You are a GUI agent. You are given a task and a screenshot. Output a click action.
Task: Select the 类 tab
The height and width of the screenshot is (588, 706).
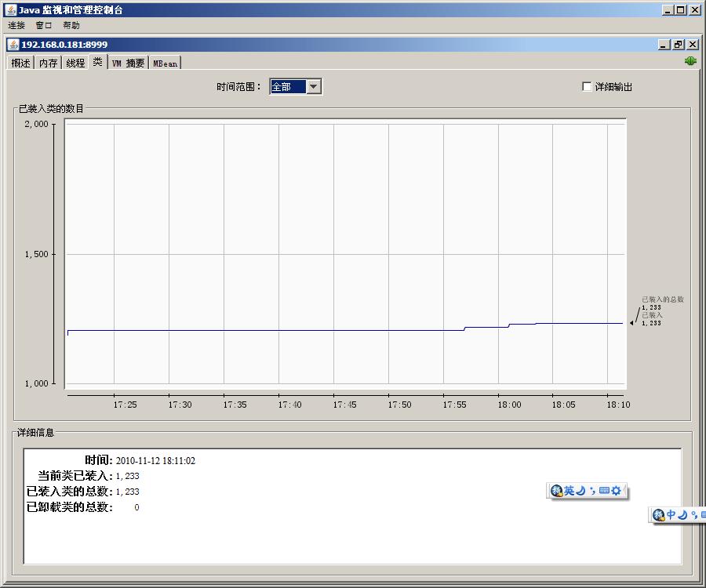click(x=98, y=62)
